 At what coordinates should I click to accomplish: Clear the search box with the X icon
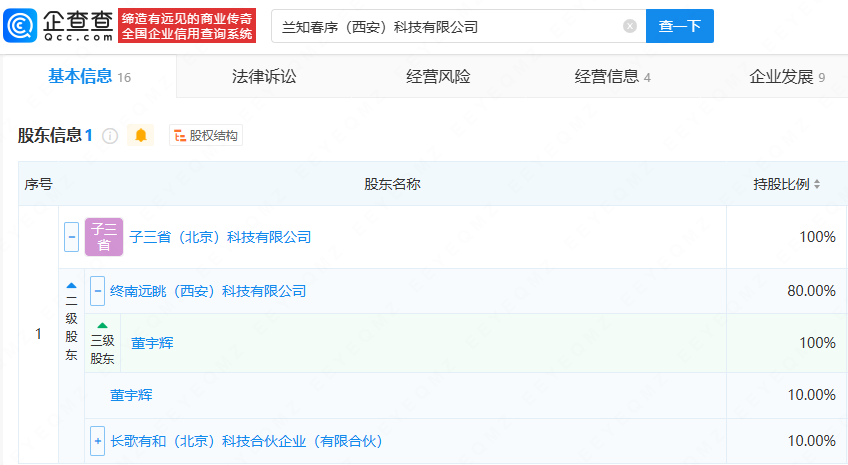coord(630,27)
